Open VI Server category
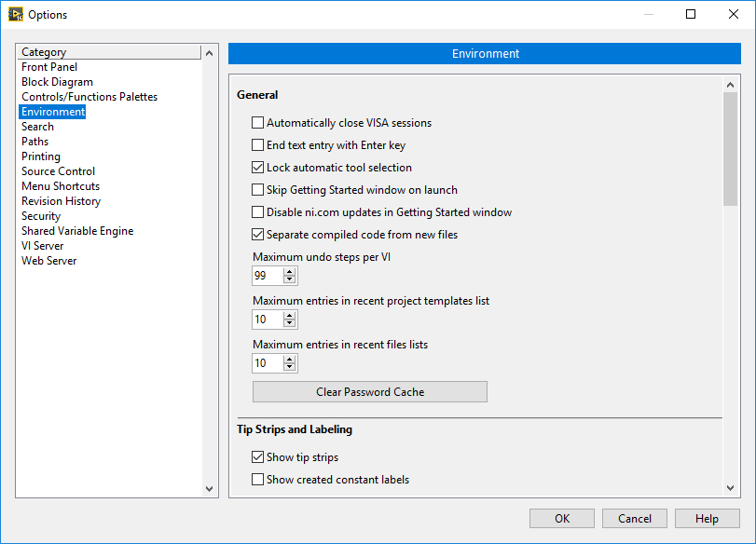Screen dimensions: 756x544 click(x=43, y=246)
